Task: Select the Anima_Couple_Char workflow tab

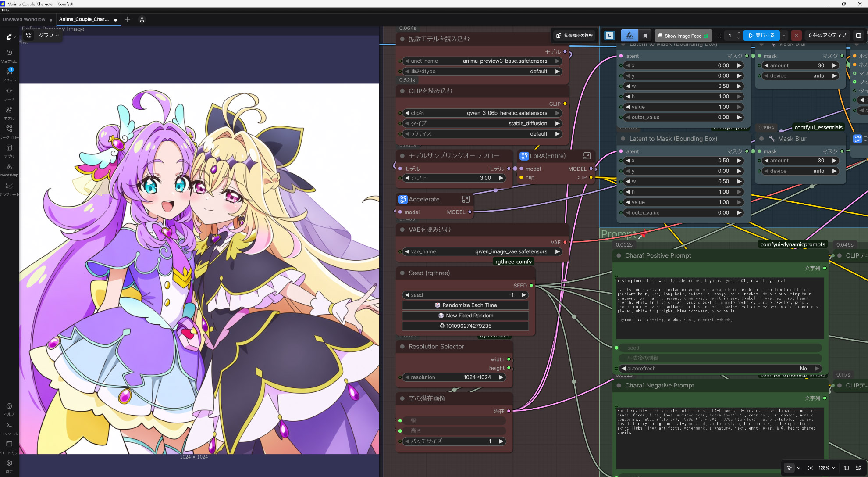Action: click(x=84, y=19)
